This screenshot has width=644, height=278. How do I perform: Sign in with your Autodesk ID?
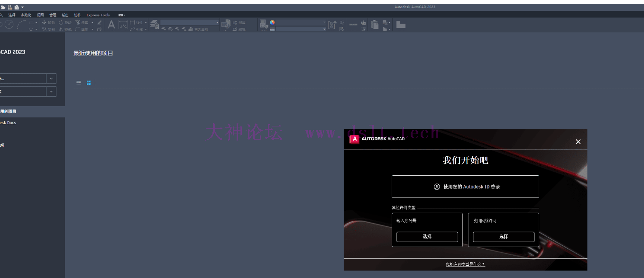click(465, 187)
